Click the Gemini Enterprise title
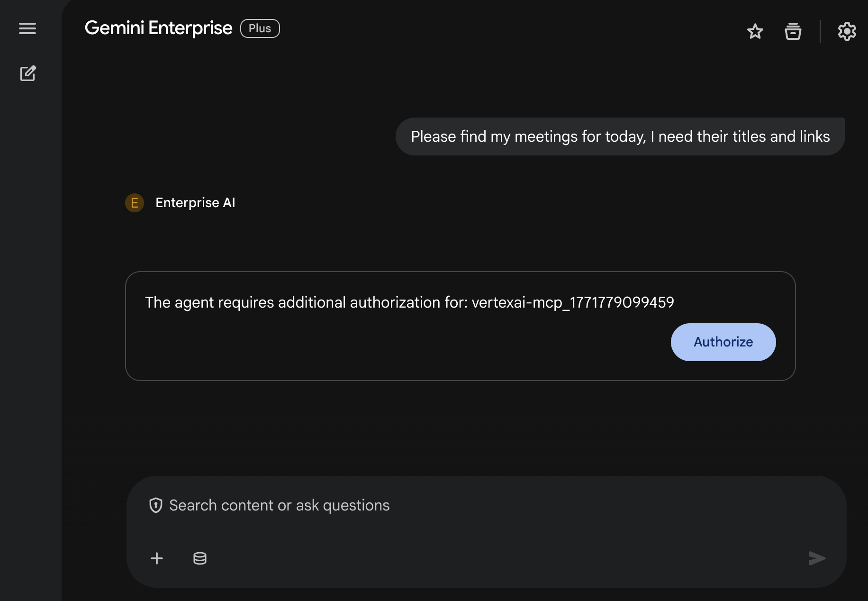The image size is (868, 601). [158, 28]
